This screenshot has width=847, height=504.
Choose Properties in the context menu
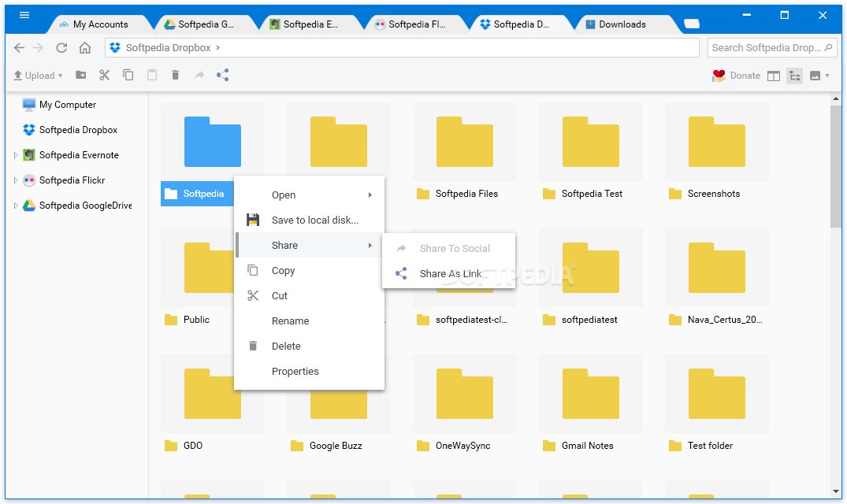coord(309,371)
